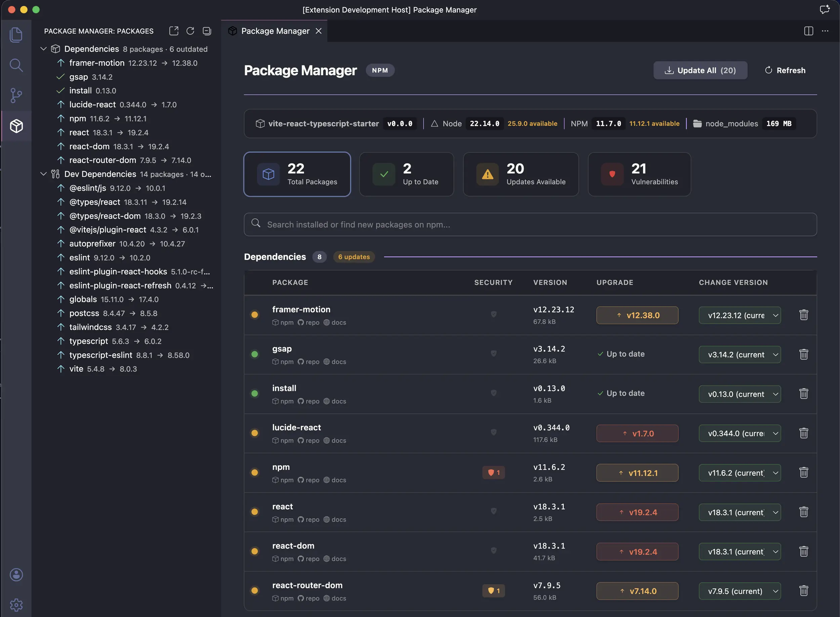This screenshot has height=617, width=840.
Task: Filter by Total Packages card
Action: [x=297, y=174]
